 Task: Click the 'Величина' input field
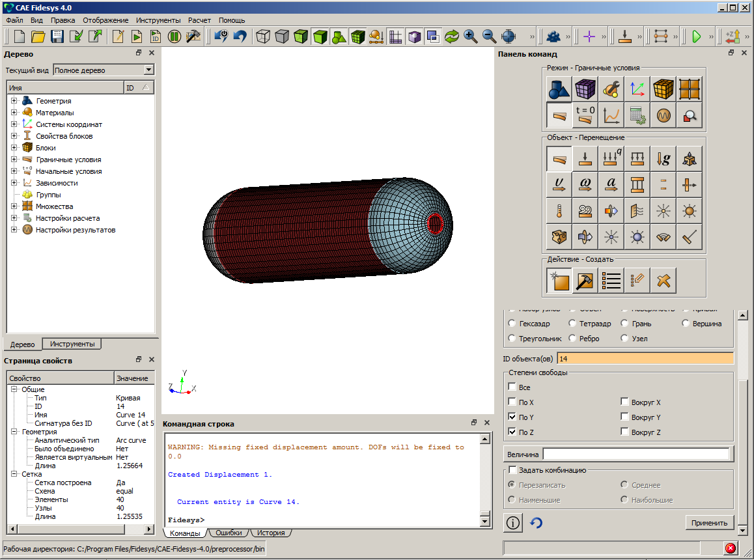point(636,454)
